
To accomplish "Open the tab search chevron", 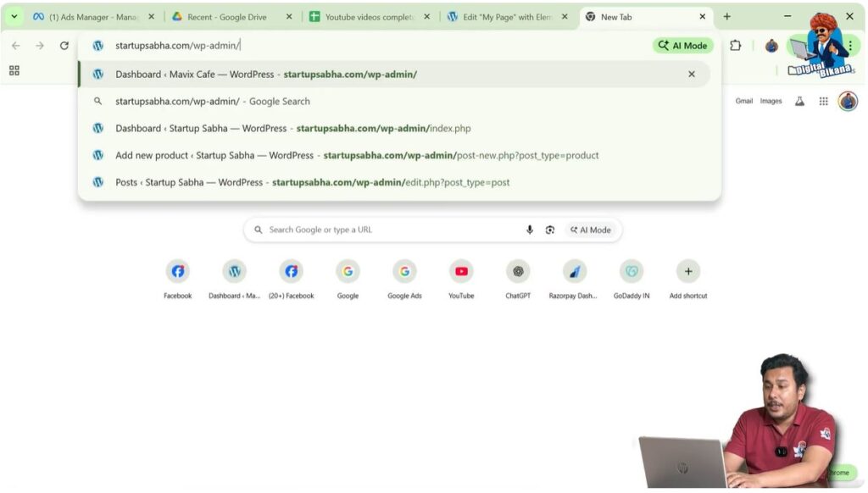I will [13, 16].
